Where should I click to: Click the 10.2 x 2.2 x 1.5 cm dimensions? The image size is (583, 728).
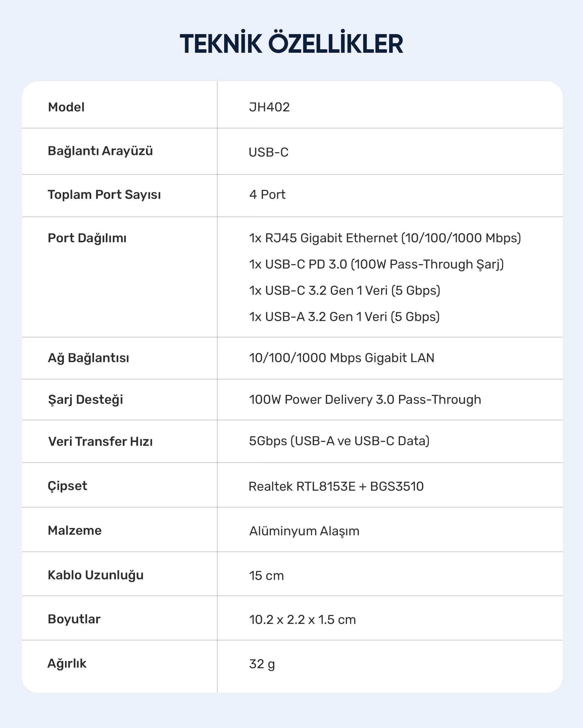(303, 620)
